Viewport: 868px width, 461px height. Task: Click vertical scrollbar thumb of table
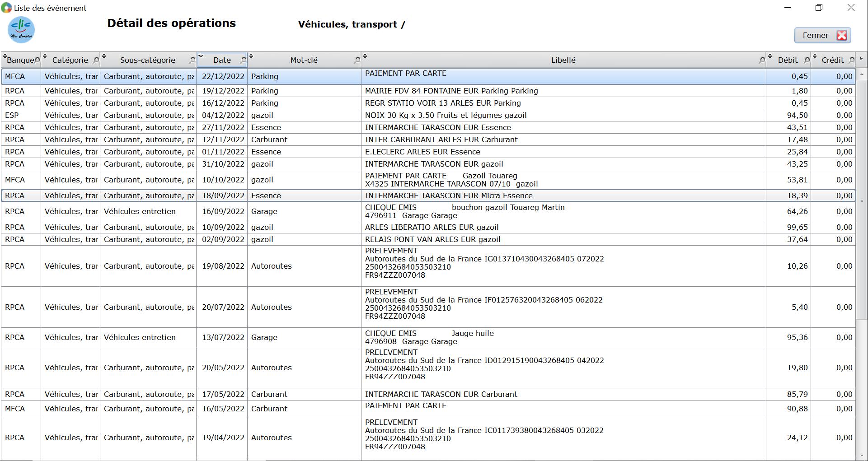[862, 200]
